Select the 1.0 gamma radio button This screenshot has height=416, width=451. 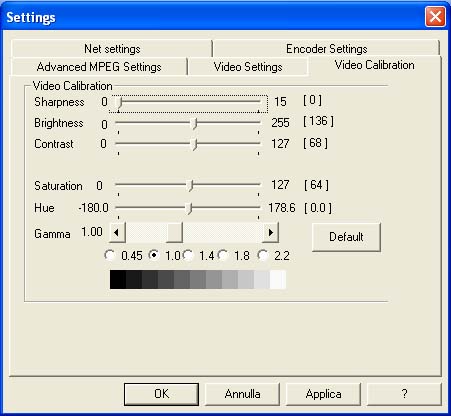click(x=154, y=255)
